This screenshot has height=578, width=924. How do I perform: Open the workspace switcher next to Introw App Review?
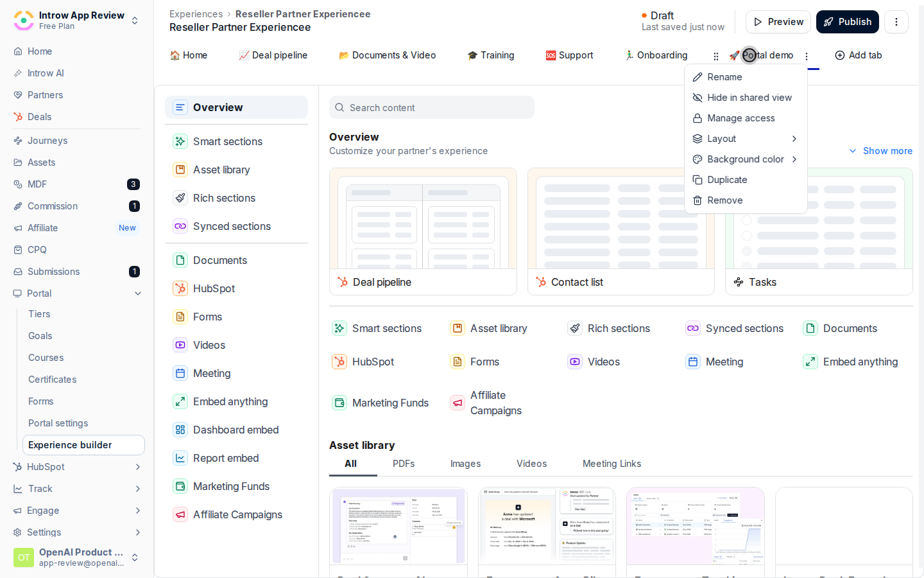(135, 21)
